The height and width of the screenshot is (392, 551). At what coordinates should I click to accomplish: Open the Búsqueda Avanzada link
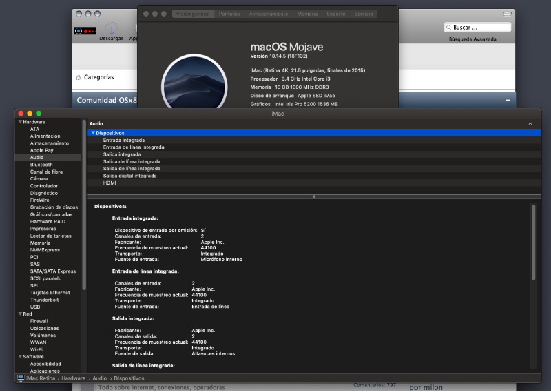click(472, 39)
